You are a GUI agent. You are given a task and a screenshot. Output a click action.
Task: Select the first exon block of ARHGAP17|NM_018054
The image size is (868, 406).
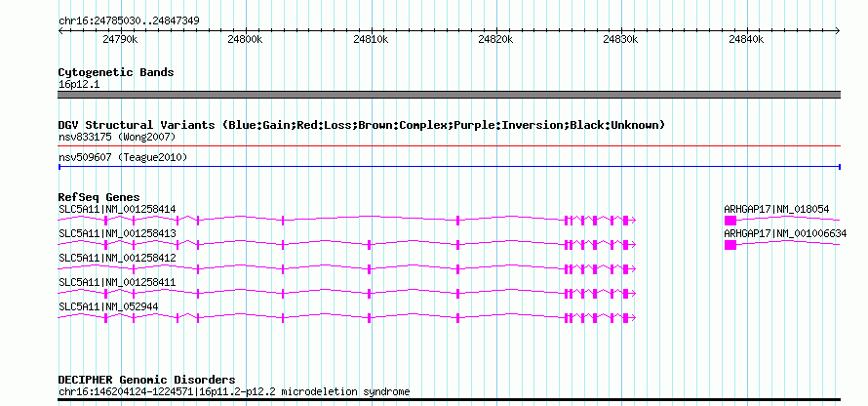pos(730,221)
